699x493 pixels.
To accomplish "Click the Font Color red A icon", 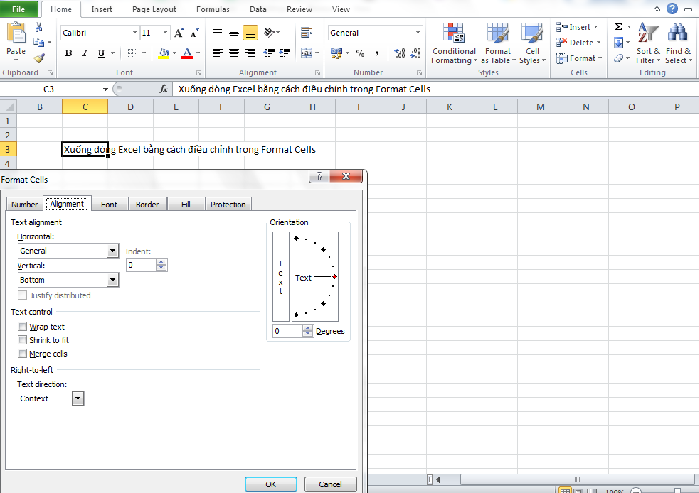I will pyautogui.click(x=187, y=53).
